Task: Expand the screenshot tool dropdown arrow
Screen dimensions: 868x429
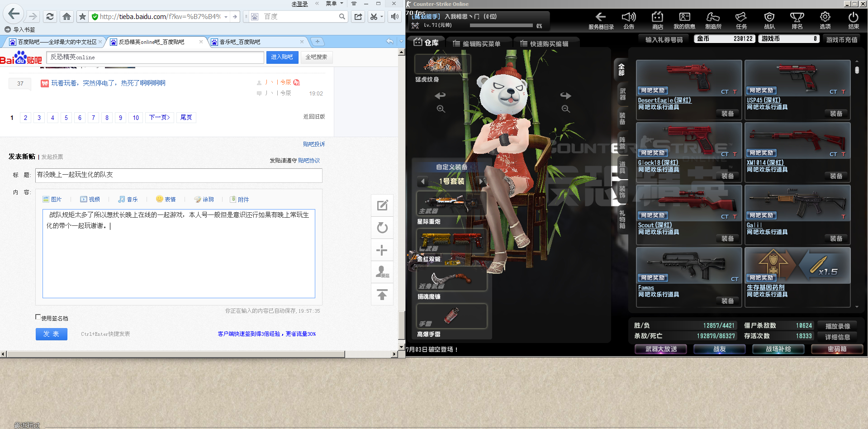Action: 382,17
